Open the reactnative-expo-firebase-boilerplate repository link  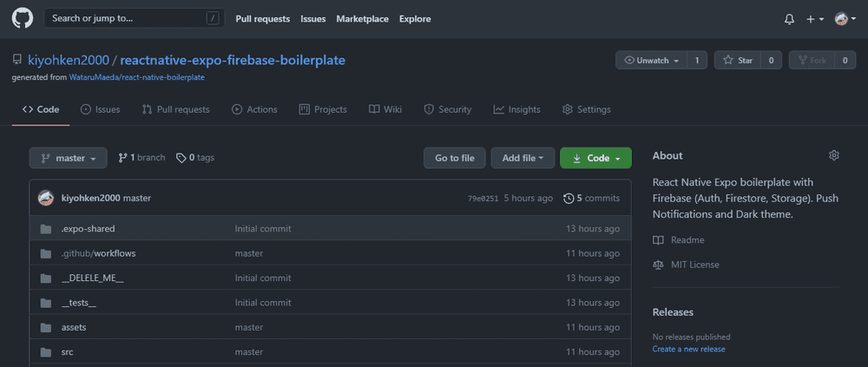(x=233, y=61)
